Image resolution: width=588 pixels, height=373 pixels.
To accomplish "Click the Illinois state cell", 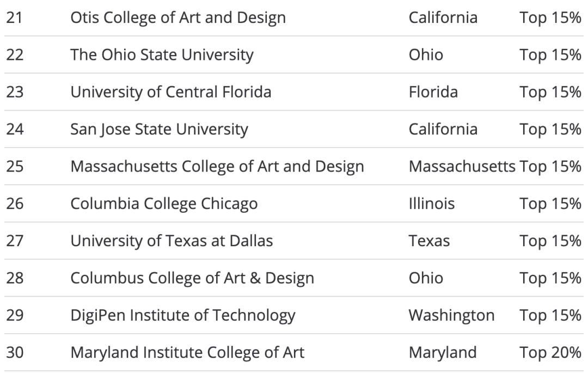I will pyautogui.click(x=432, y=204).
